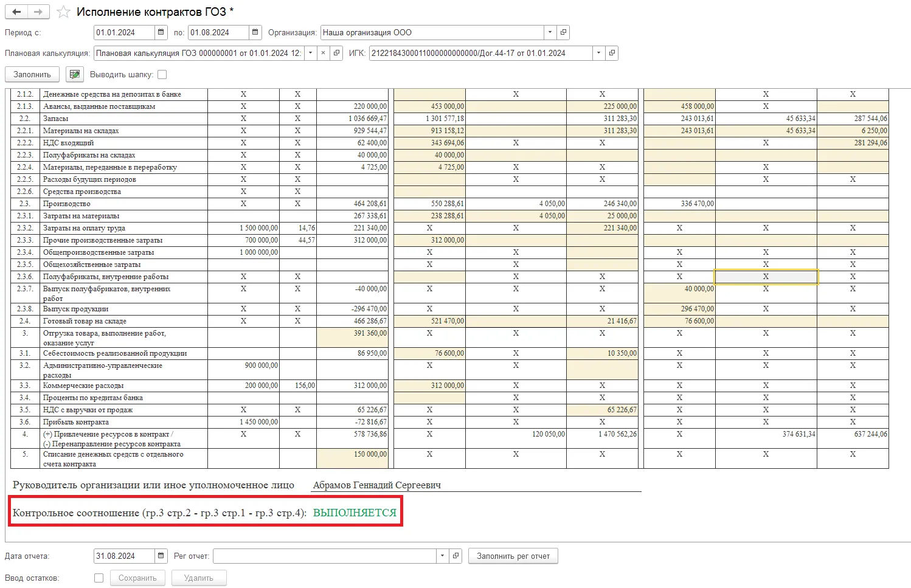This screenshot has height=588, width=911.
Task: Select cell with value 1 500 000,00
Action: 243,228
